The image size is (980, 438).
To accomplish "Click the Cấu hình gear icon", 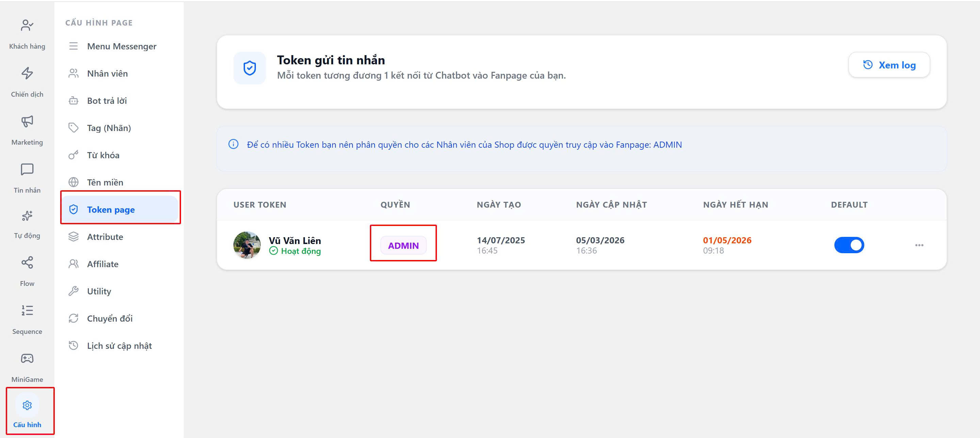I will click(27, 406).
